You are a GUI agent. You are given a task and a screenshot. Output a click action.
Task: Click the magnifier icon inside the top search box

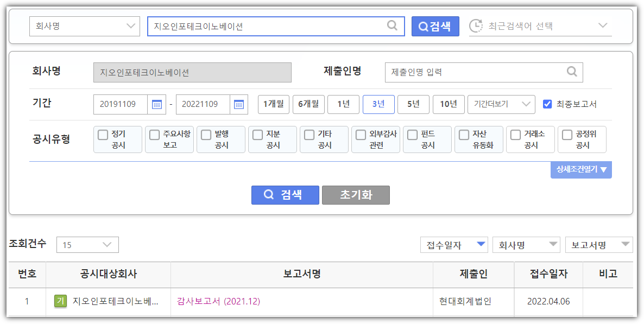(x=392, y=26)
